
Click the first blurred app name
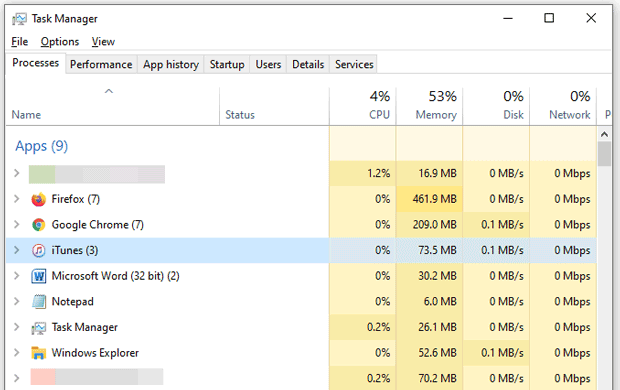point(97,174)
